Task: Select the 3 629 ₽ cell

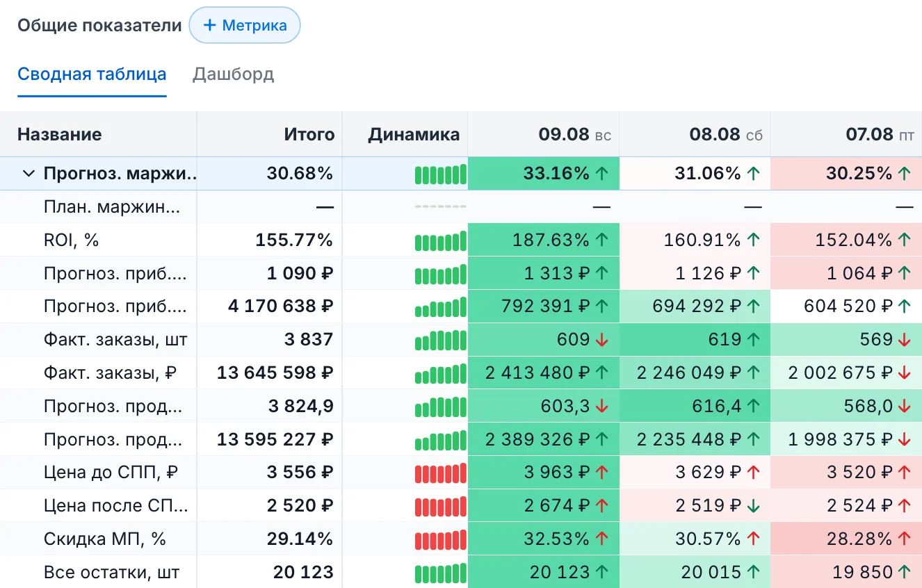Action: [695, 473]
